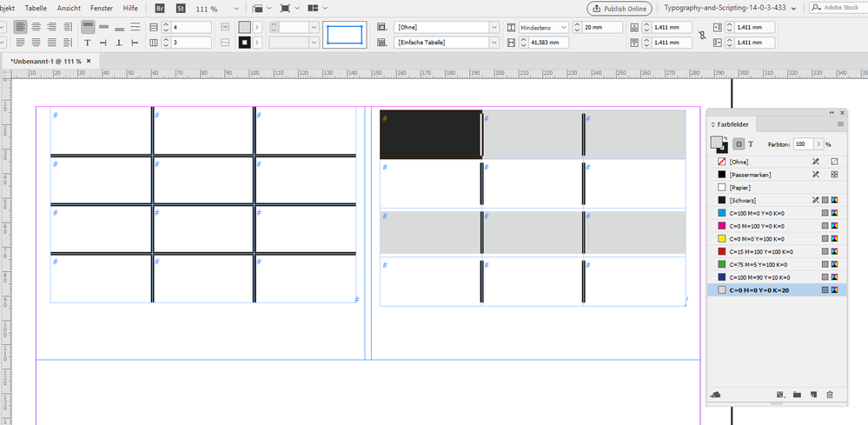The image size is (868, 425).
Task: Click the number of rows icon
Action: (x=154, y=27)
